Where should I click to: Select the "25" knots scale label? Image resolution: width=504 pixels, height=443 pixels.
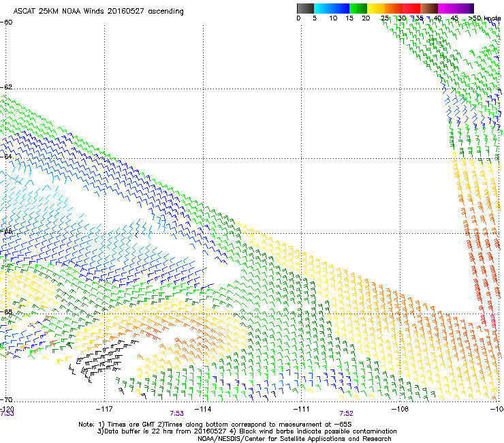click(x=385, y=18)
